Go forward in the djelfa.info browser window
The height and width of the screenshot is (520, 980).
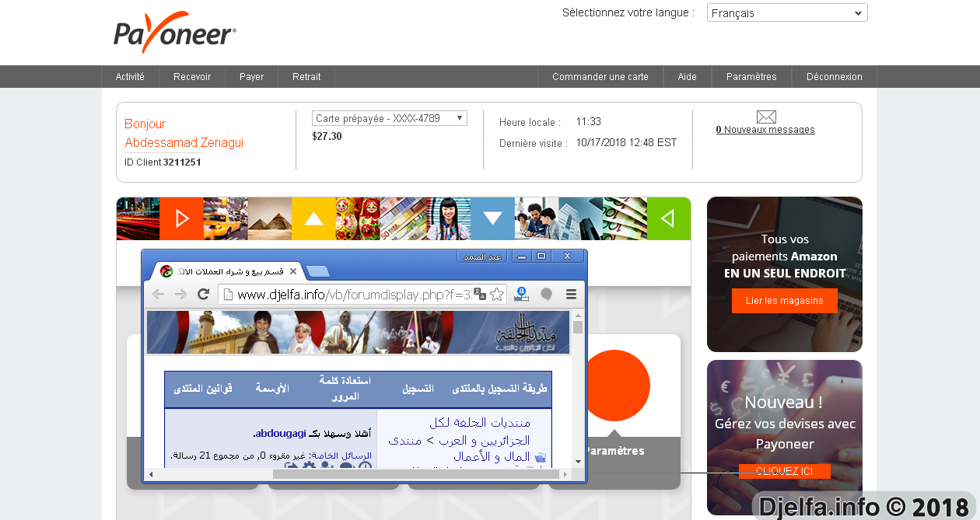click(x=180, y=294)
